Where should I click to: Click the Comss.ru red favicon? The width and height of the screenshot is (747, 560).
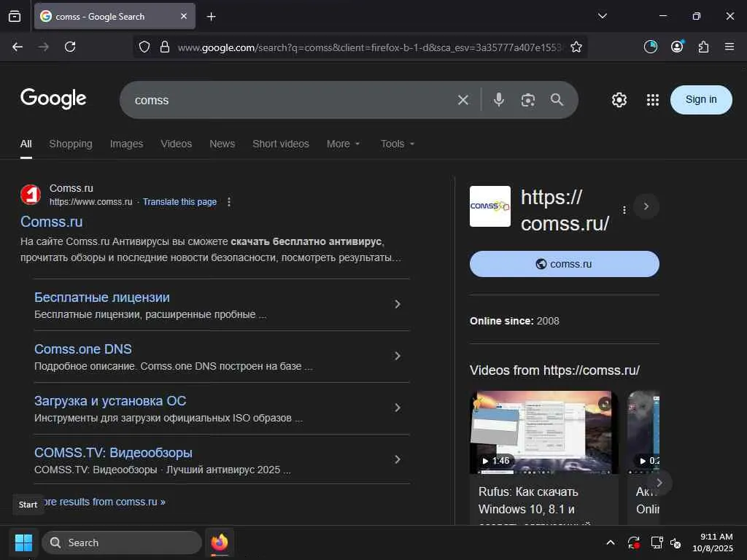[x=31, y=195]
